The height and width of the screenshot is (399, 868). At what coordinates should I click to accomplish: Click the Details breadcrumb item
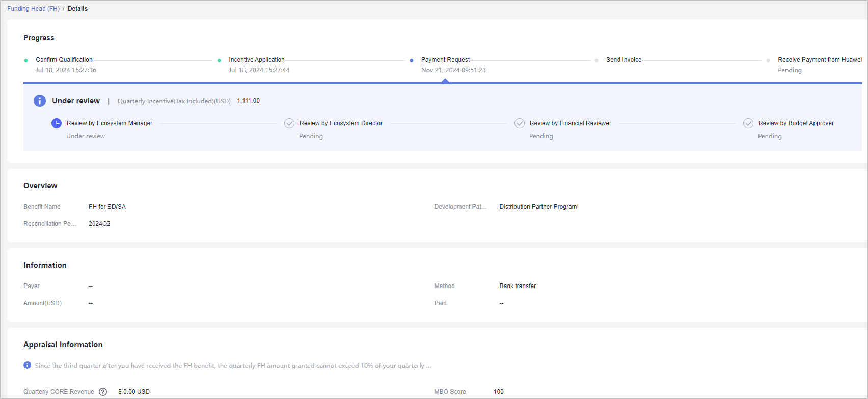click(77, 9)
